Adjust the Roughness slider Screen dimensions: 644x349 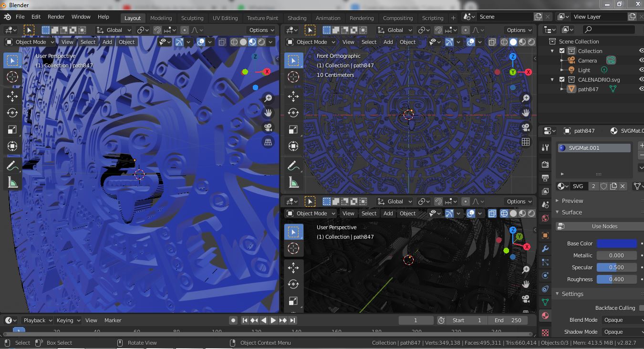pyautogui.click(x=617, y=279)
